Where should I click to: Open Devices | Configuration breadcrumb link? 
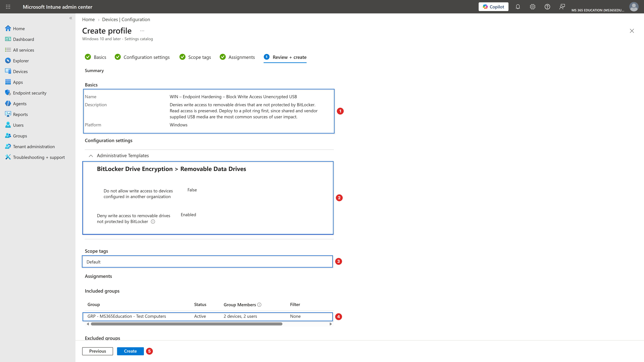(x=126, y=19)
